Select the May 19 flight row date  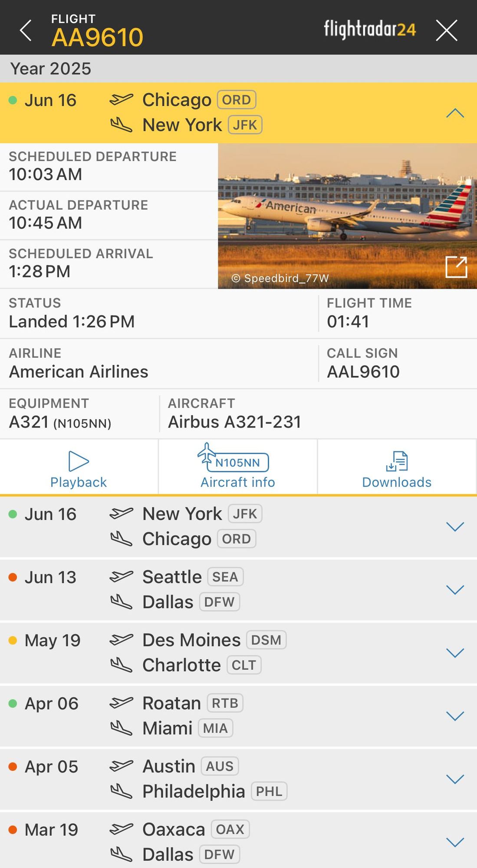[53, 641]
